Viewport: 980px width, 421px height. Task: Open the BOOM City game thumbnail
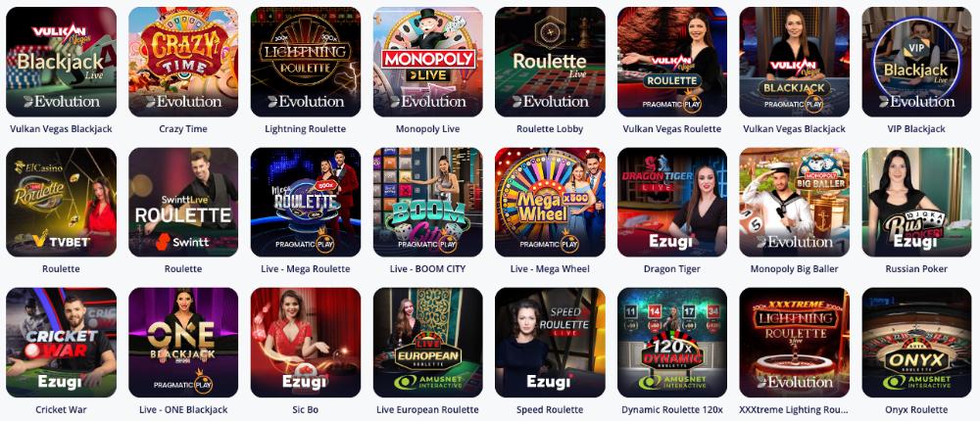point(427,203)
